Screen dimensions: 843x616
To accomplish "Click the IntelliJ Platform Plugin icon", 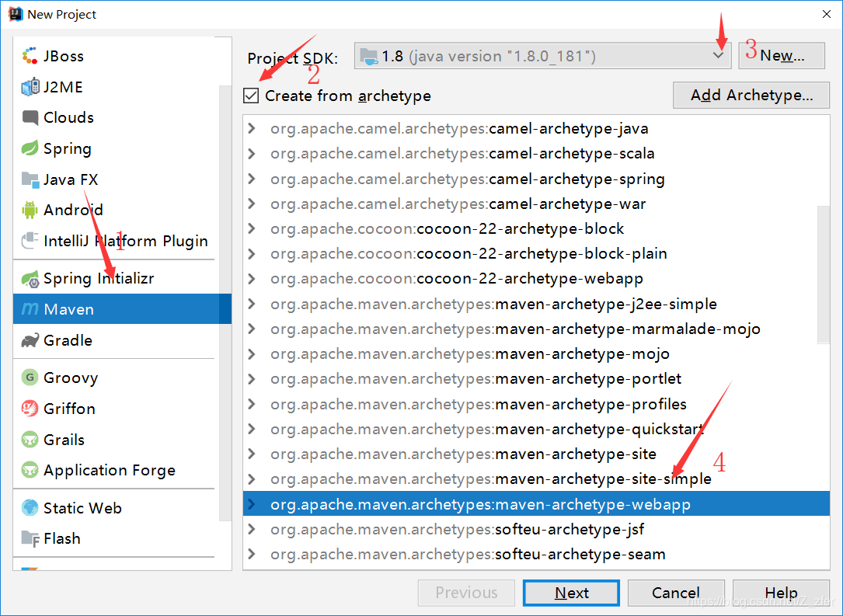I will pos(30,240).
